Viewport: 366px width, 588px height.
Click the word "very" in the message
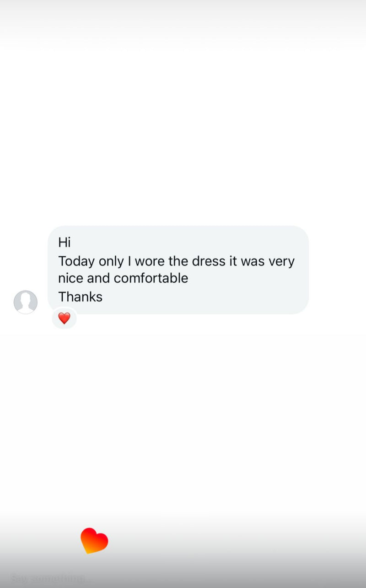click(x=281, y=261)
